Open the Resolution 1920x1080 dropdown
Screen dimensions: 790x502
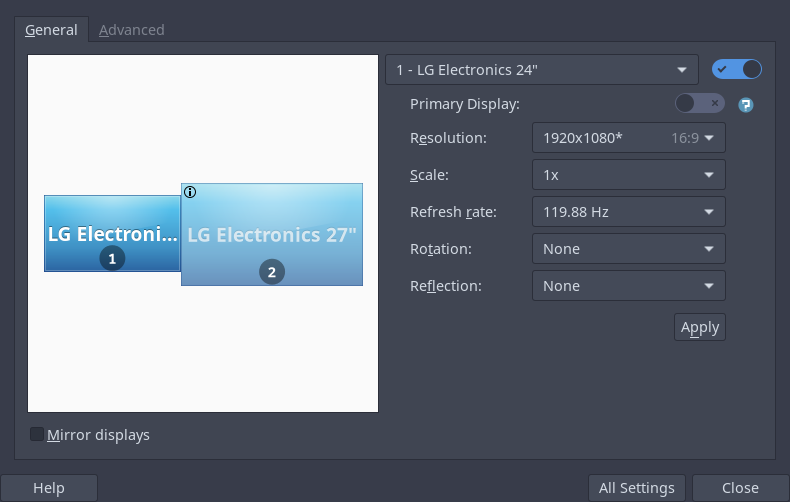point(629,138)
